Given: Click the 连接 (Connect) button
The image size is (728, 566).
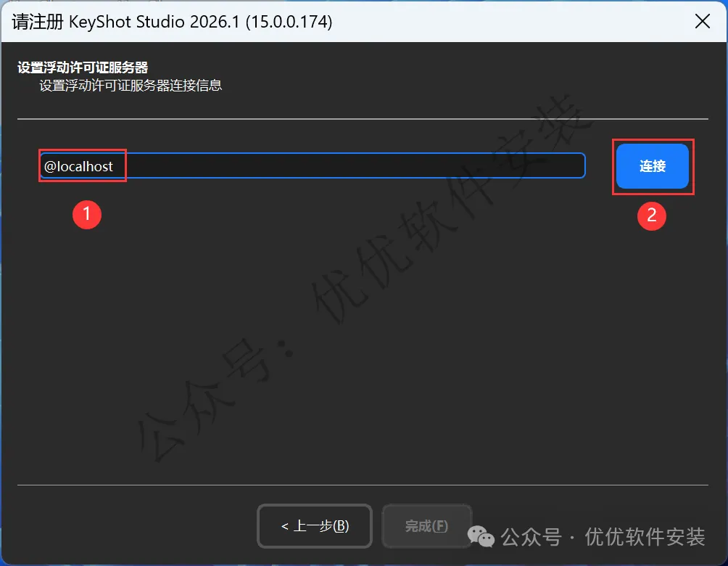Looking at the screenshot, I should click(653, 166).
